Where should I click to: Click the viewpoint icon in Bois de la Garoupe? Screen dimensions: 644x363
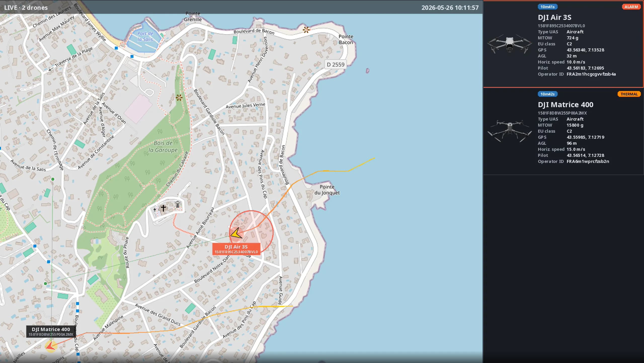[179, 97]
